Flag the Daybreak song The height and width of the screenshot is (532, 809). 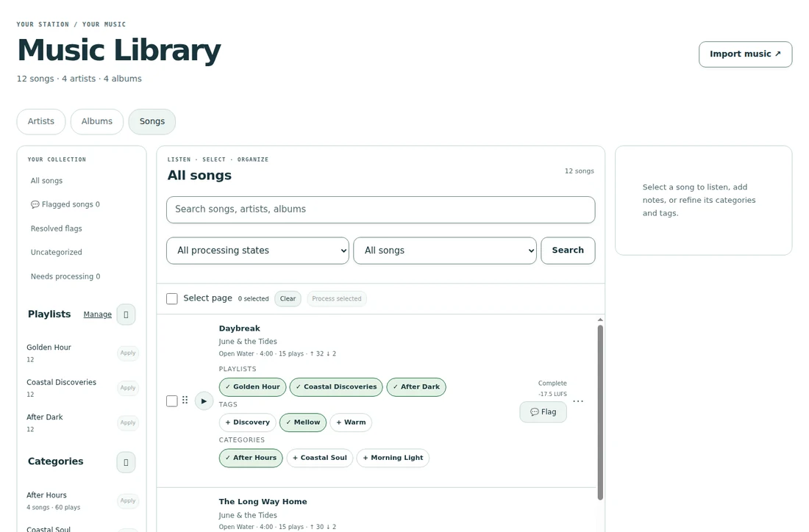[543, 412]
